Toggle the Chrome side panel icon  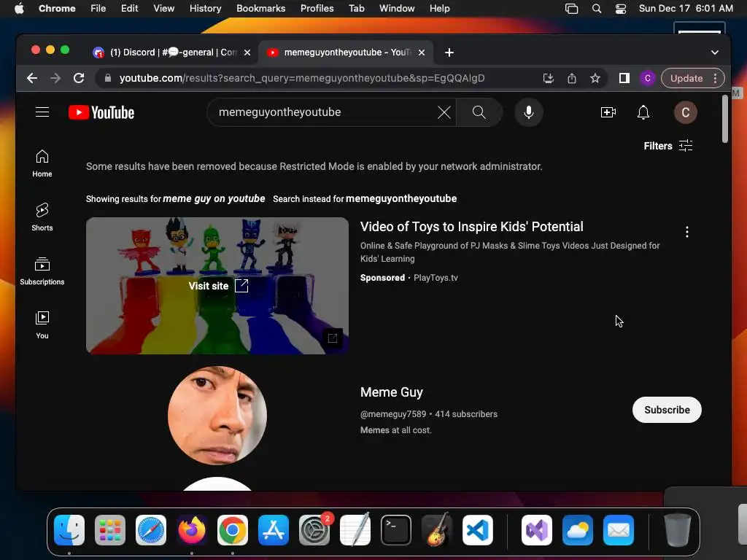pos(624,78)
